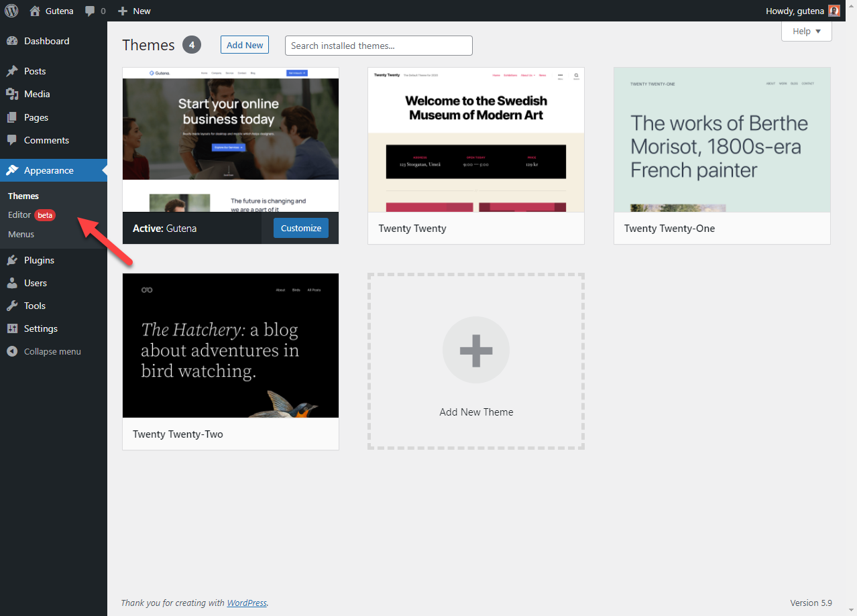Click the Posts pushpin icon
The height and width of the screenshot is (616, 857).
12,71
